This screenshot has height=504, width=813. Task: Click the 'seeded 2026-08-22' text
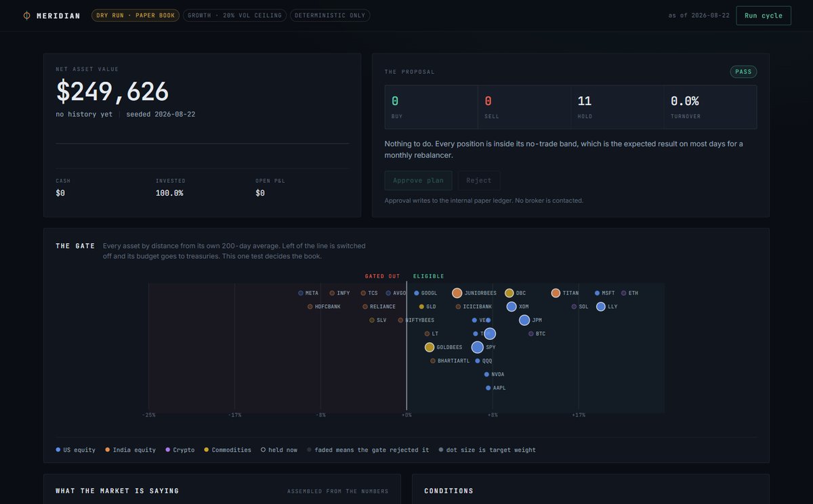click(x=161, y=114)
